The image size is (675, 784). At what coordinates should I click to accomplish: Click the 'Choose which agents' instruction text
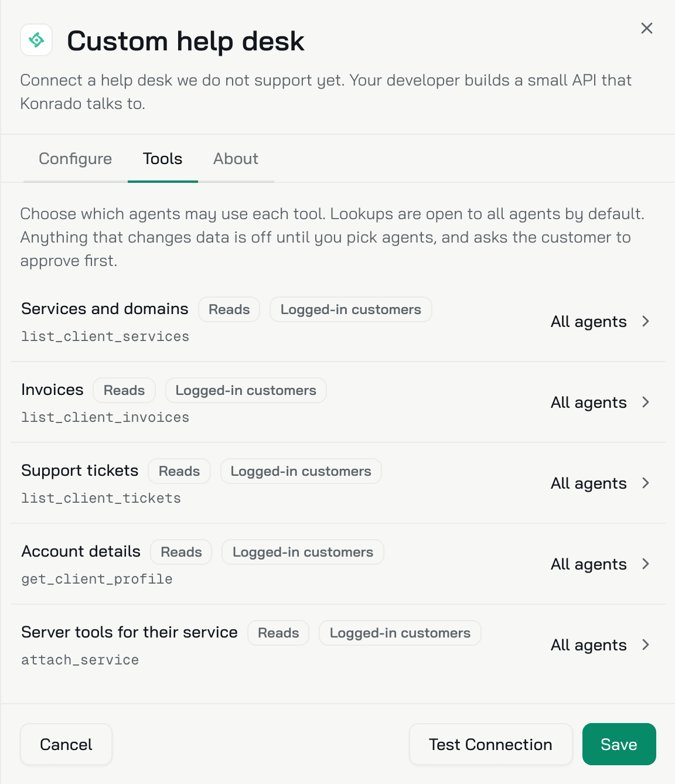click(x=332, y=237)
